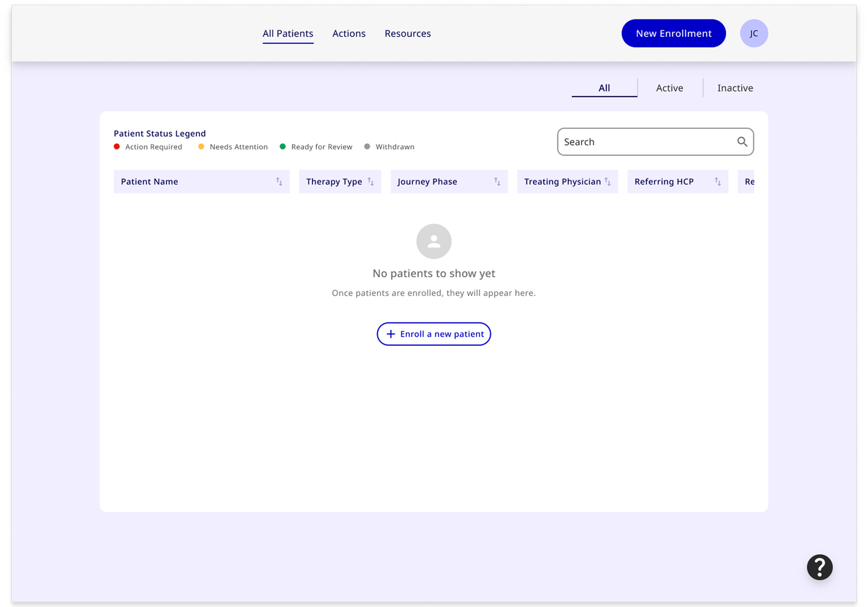Toggle the Needs Attention status indicator
The height and width of the screenshot is (607, 868).
point(201,146)
